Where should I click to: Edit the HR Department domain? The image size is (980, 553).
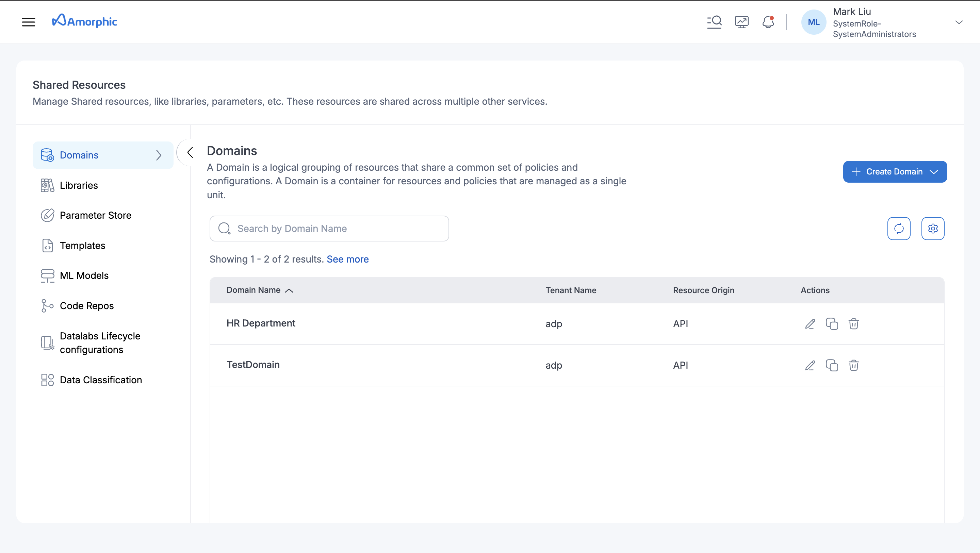(x=810, y=324)
